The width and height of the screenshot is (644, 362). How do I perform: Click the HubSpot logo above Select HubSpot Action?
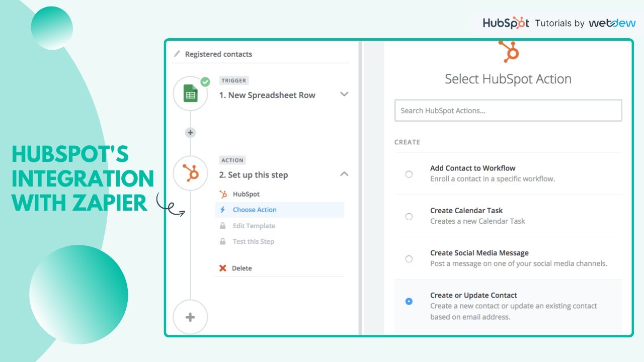pyautogui.click(x=508, y=51)
